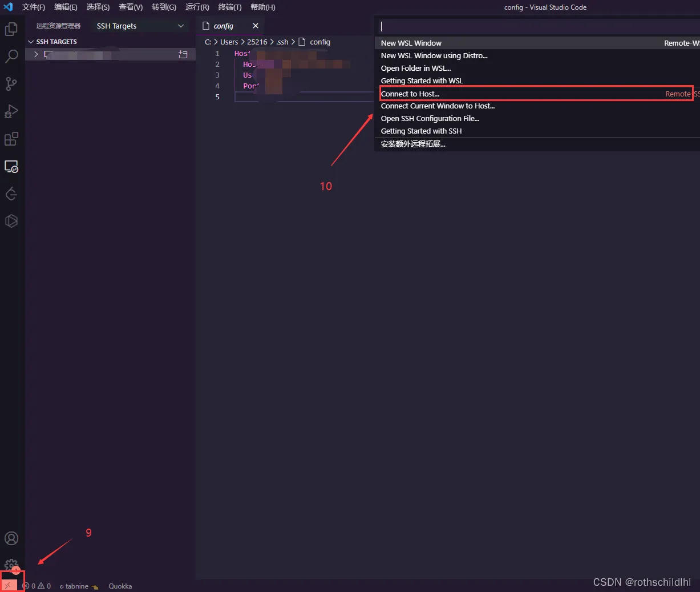The width and height of the screenshot is (700, 592).
Task: Choose 安装额外远程拓展... command
Action: click(x=537, y=144)
